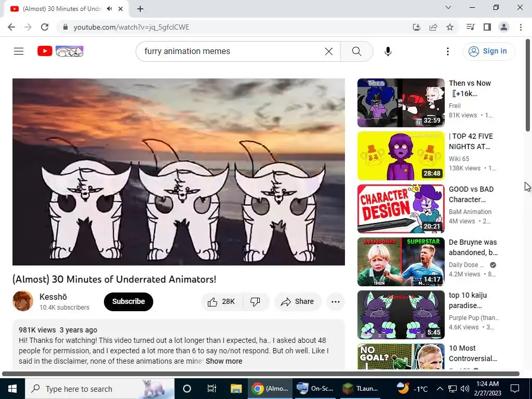Open the tab search chevron
The image size is (532, 399).
click(448, 7)
